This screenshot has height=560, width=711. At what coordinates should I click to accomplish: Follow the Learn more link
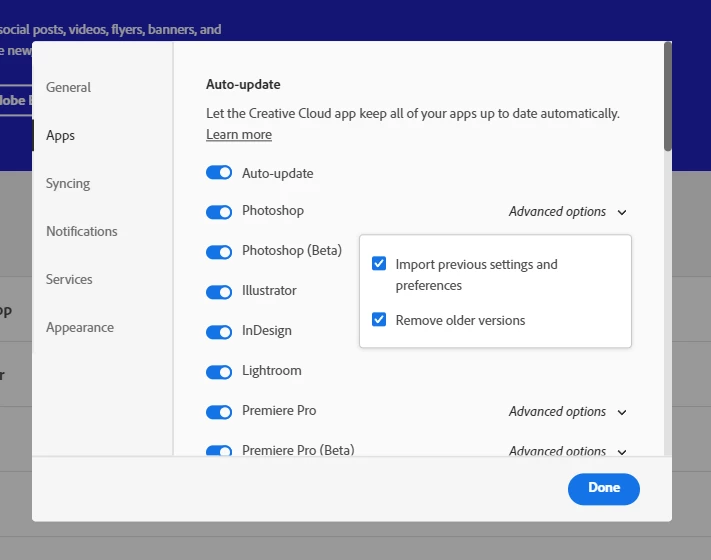(239, 134)
